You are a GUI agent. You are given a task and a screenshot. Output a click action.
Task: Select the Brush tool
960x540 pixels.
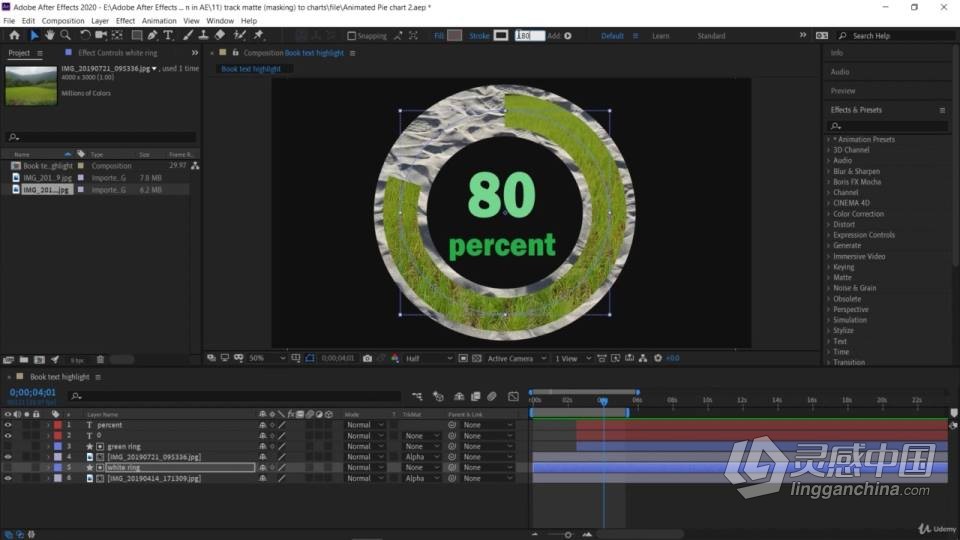188,36
